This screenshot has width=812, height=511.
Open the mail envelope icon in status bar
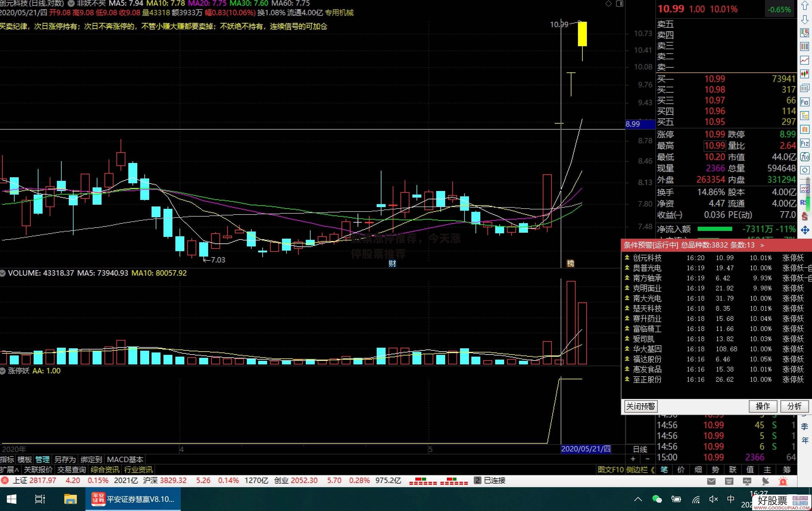[x=711, y=481]
